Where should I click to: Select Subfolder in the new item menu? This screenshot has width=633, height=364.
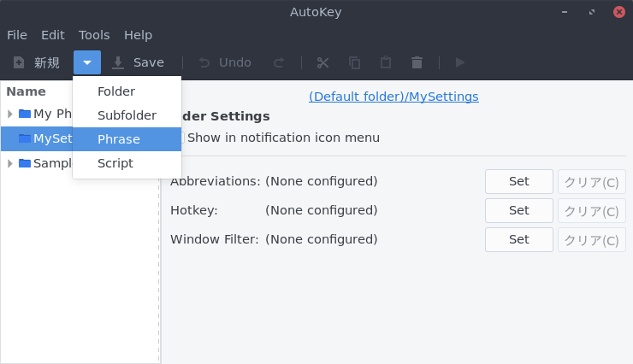[127, 115]
